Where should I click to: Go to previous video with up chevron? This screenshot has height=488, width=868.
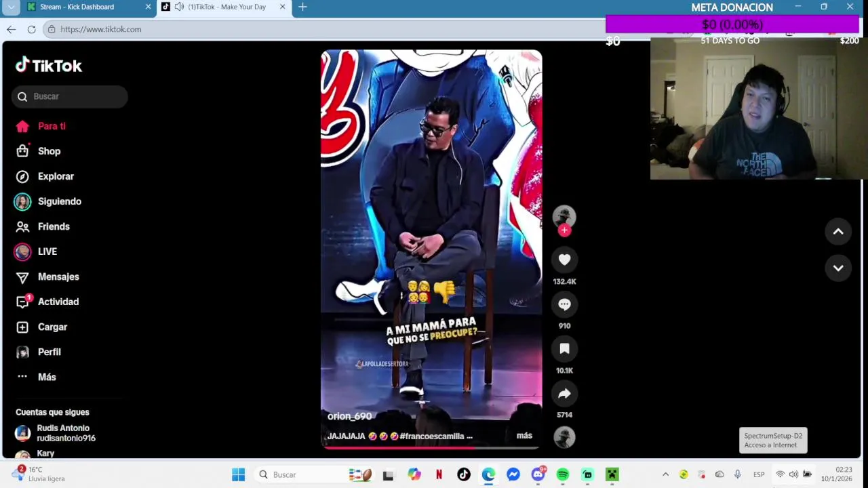(x=838, y=232)
